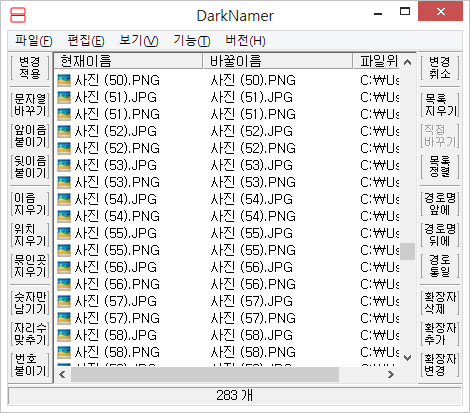The width and height of the screenshot is (470, 413).
Task: Click the 문자열 바꾸기 button
Action: point(30,105)
